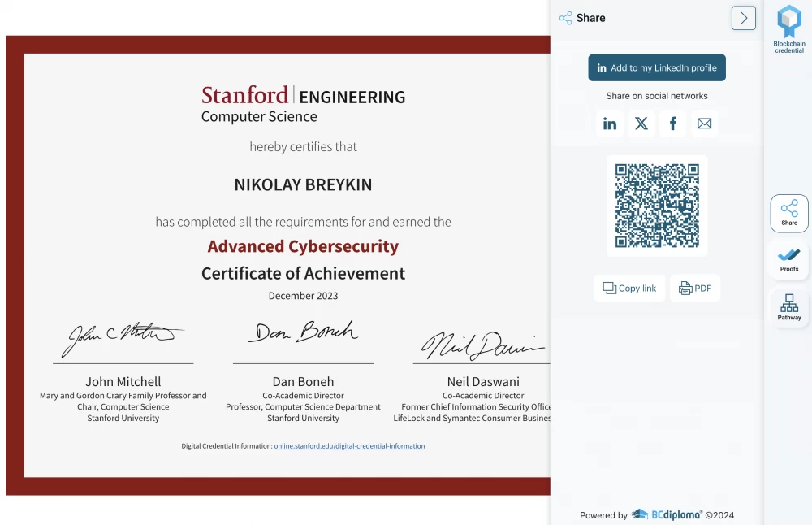Viewport: 812px width, 525px height.
Task: Click Add to my LinkedIn profile
Action: click(657, 67)
